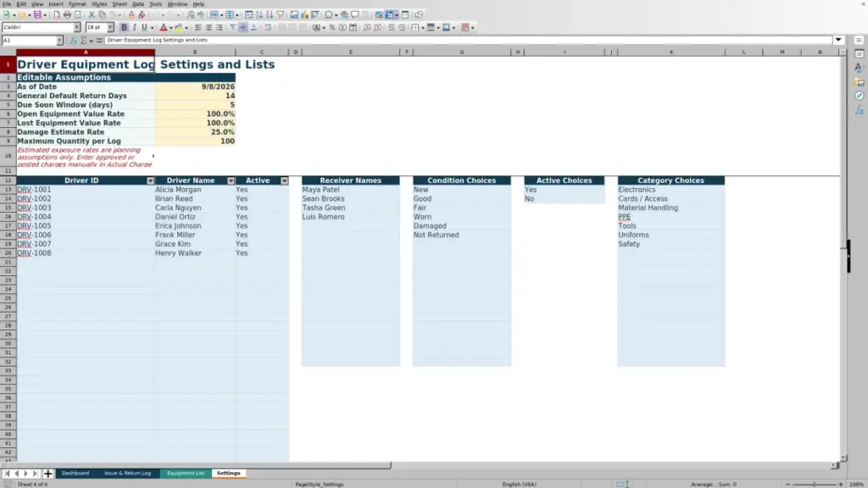Switch to the Dashboard sheet tab

pos(75,474)
